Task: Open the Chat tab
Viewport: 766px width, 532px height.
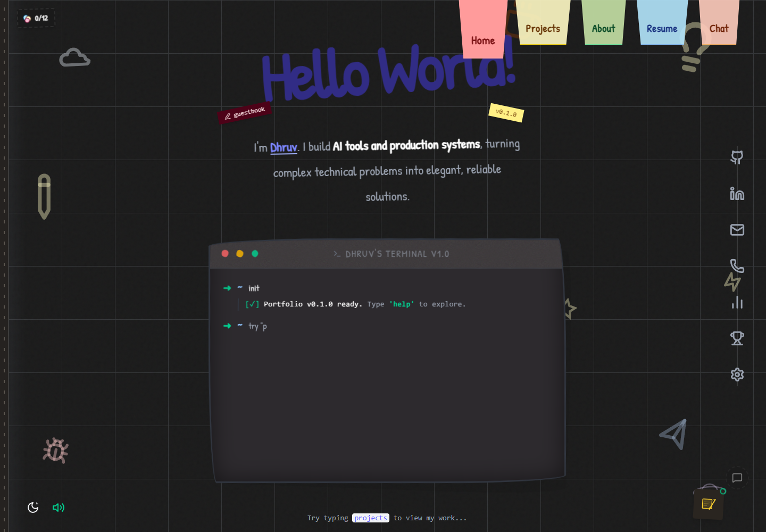Action: (719, 28)
